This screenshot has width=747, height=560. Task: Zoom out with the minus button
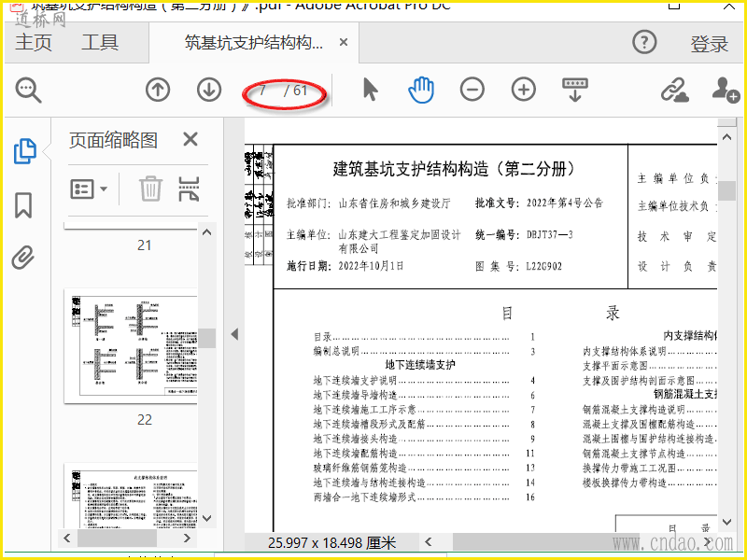click(472, 90)
